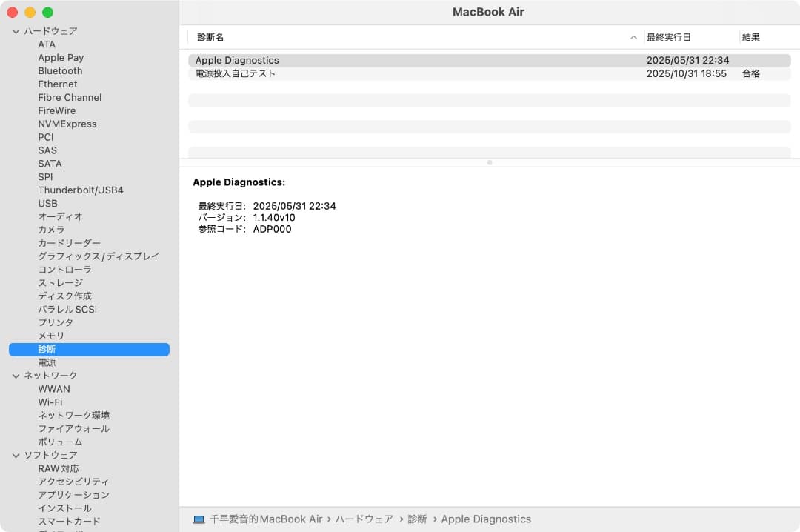Select メモリ in the sidebar
Image resolution: width=800 pixels, height=532 pixels.
51,336
